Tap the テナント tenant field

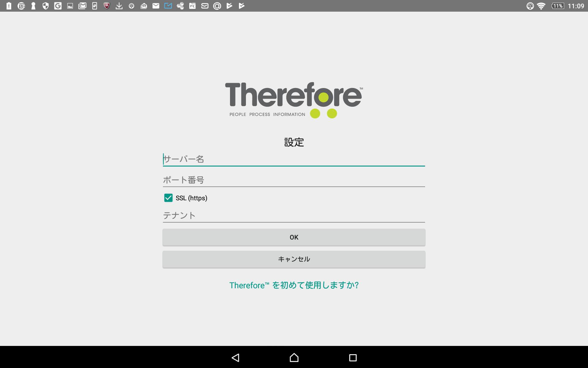[294, 216]
